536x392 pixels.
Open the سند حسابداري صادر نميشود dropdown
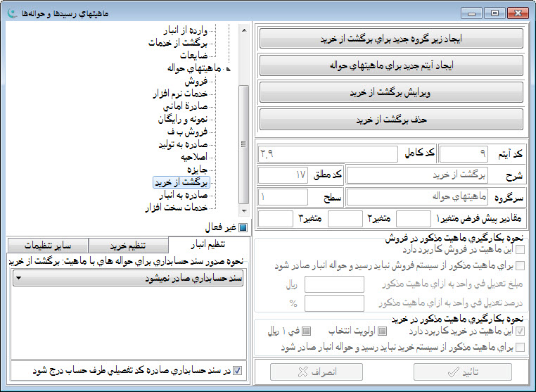[x=128, y=278]
